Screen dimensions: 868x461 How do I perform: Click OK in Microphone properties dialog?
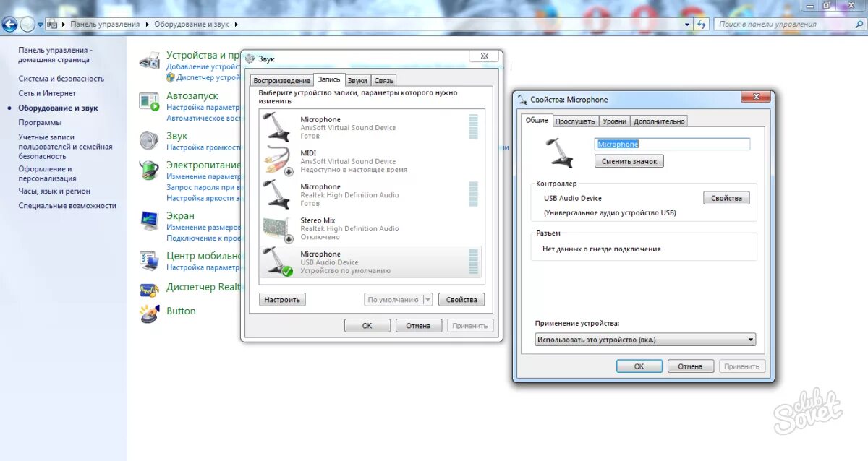point(639,366)
